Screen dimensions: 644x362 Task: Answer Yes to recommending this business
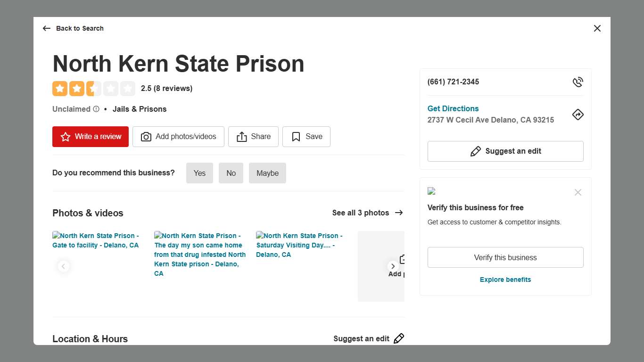[199, 173]
